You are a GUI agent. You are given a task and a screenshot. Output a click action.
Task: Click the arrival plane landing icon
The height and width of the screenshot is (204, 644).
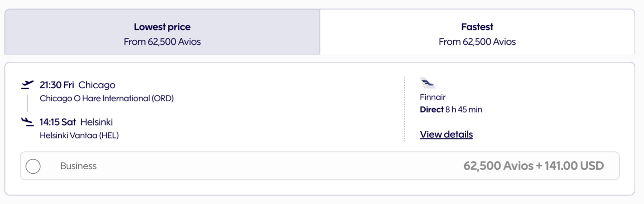pyautogui.click(x=27, y=122)
